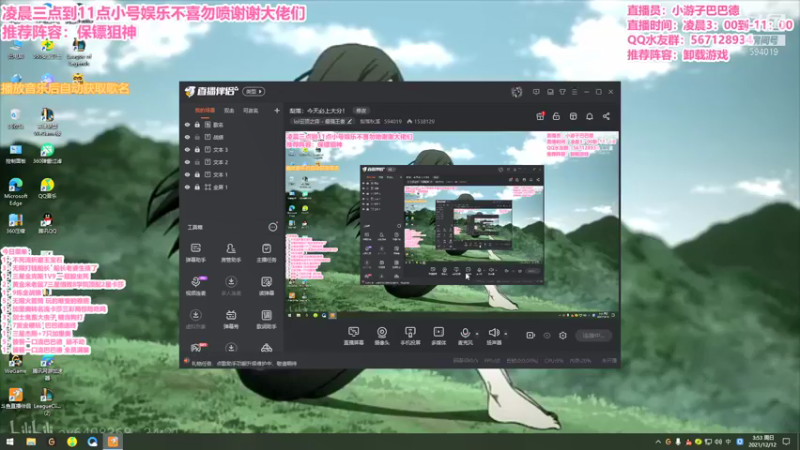
Task: Add a 摄像头 camera source
Action: coord(382,336)
